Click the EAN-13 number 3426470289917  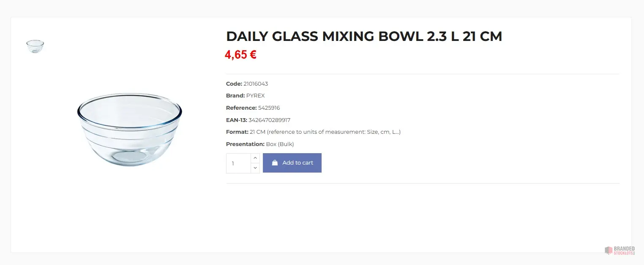coord(269,120)
